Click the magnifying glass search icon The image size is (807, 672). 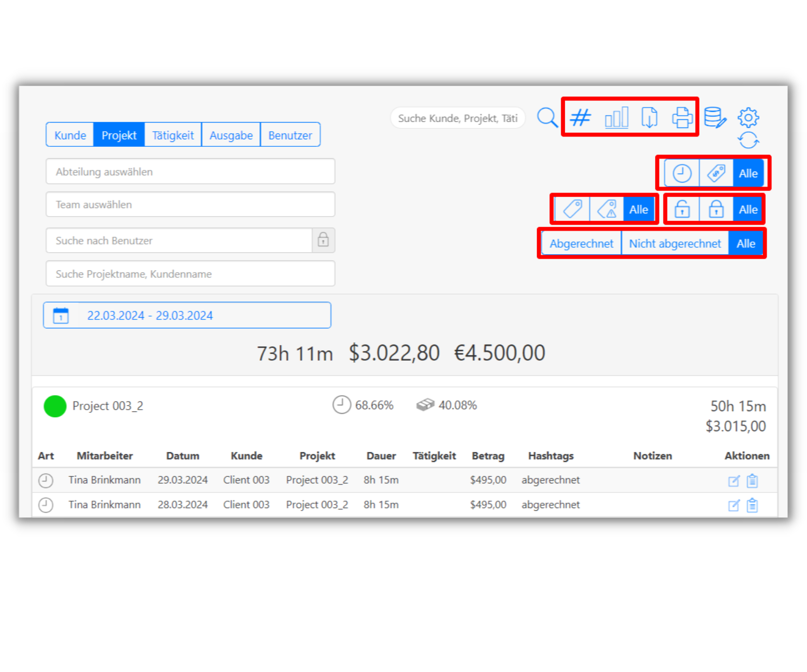[x=547, y=117]
